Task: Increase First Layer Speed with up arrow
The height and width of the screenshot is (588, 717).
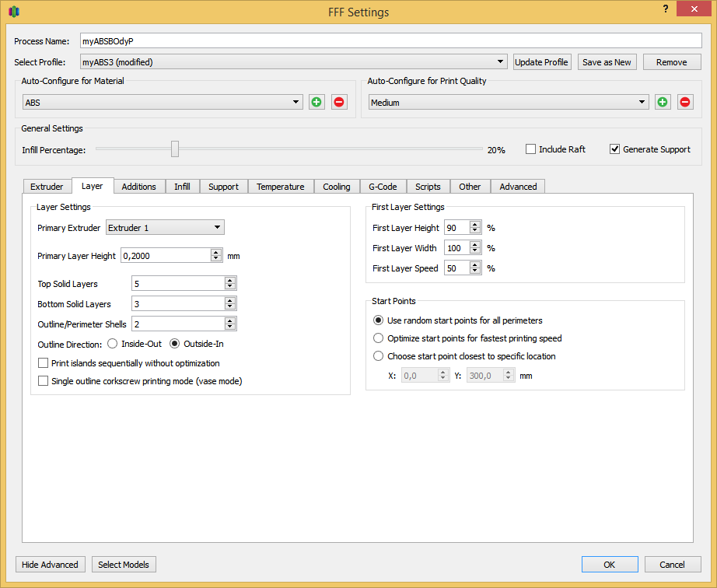Action: click(x=475, y=264)
